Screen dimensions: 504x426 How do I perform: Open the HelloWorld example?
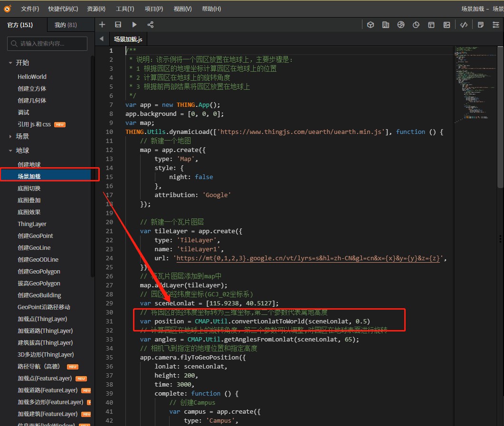tap(32, 76)
